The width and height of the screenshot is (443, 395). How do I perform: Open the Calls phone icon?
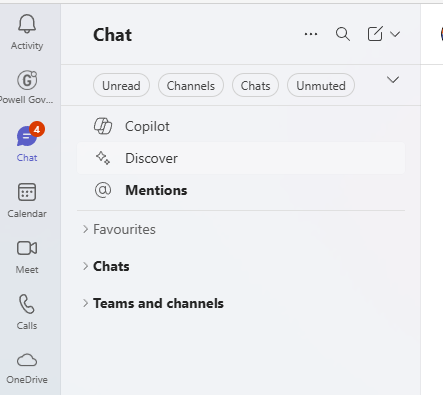(27, 304)
